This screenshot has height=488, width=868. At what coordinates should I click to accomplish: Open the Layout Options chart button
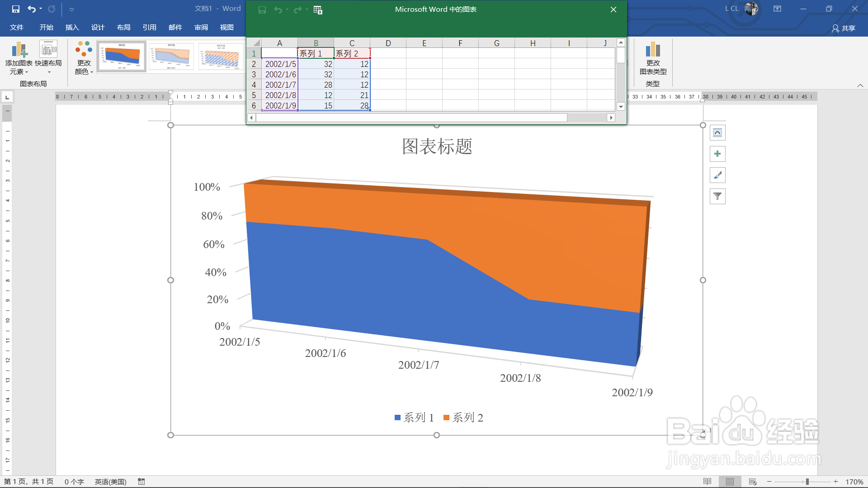717,133
